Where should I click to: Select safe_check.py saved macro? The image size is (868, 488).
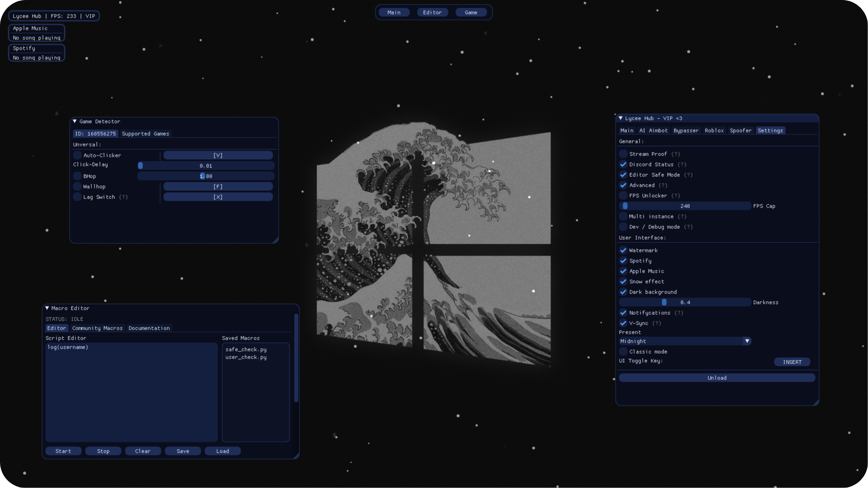click(246, 349)
